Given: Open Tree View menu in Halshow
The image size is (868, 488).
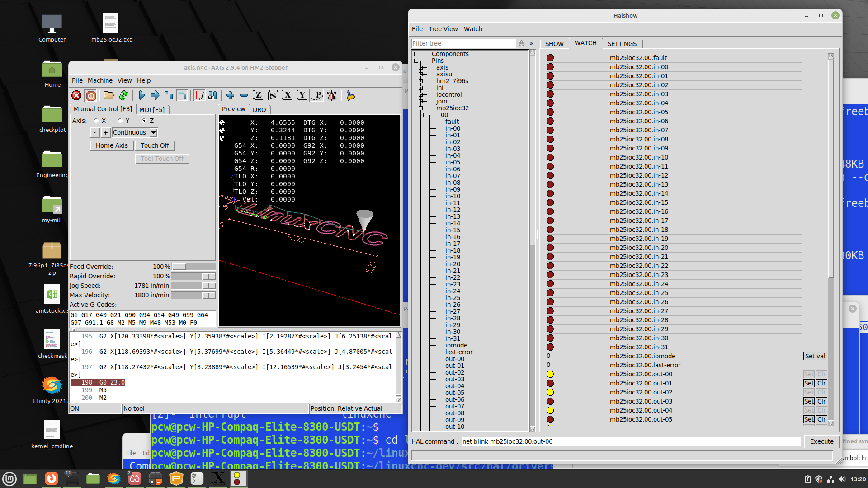Looking at the screenshot, I should (x=443, y=29).
